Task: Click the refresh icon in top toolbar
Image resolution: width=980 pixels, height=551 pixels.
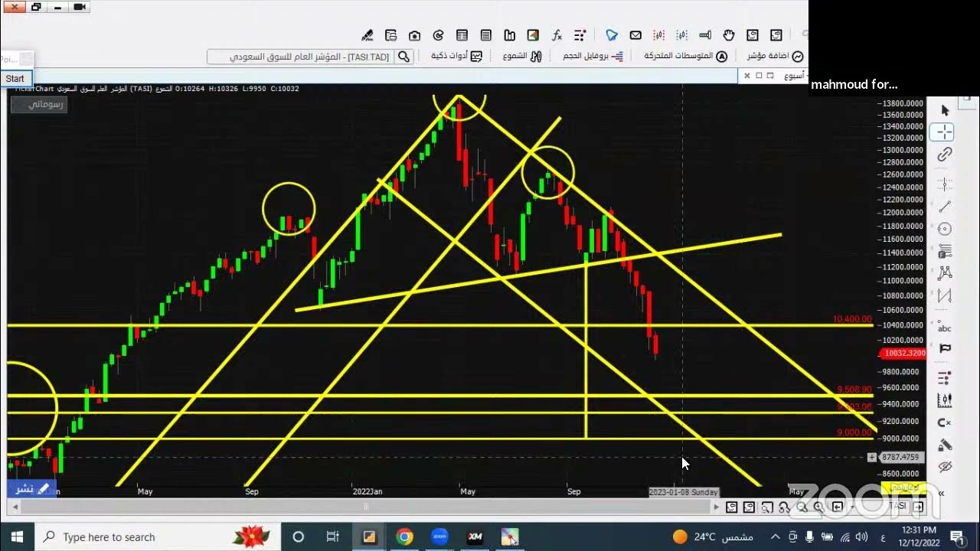Action: pyautogui.click(x=438, y=35)
